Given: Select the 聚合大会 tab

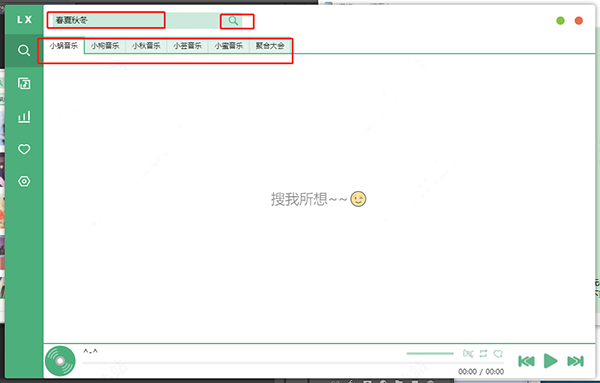Looking at the screenshot, I should tap(270, 46).
